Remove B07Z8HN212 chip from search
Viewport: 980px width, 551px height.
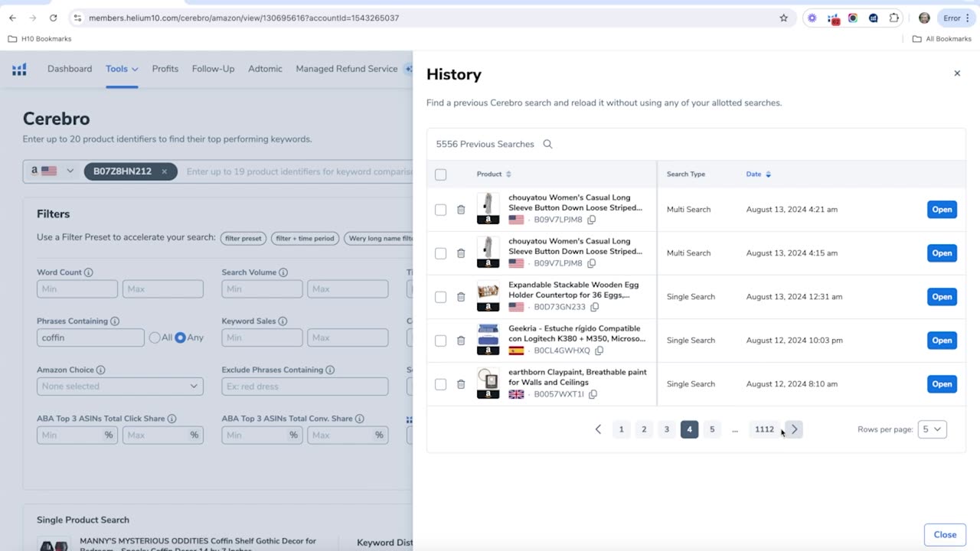tap(164, 171)
